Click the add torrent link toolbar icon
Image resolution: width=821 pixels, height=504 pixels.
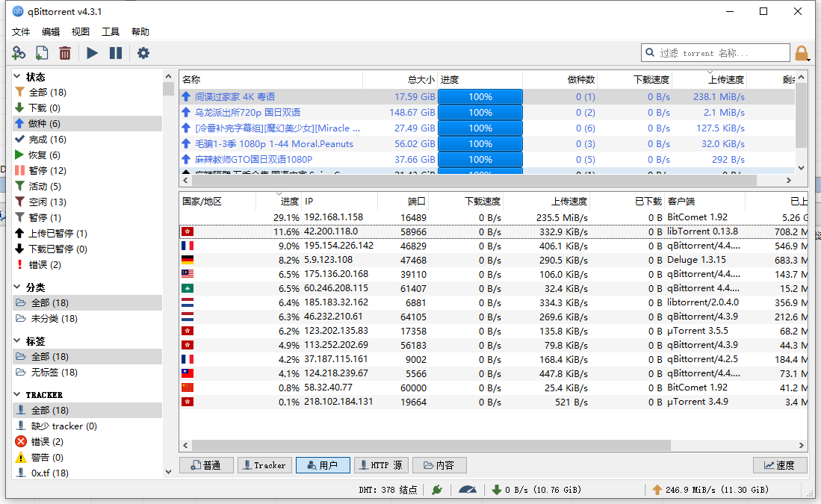point(19,53)
